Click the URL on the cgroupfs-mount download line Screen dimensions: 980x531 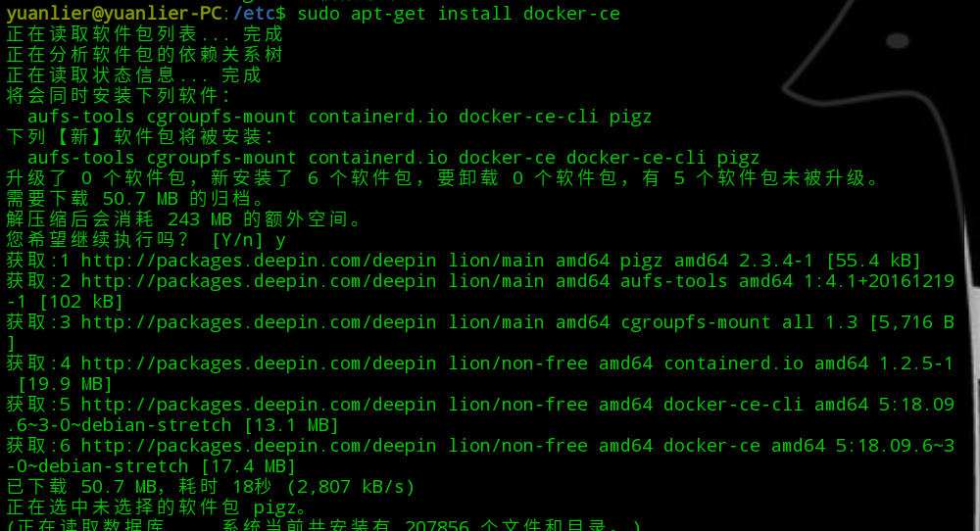click(259, 322)
